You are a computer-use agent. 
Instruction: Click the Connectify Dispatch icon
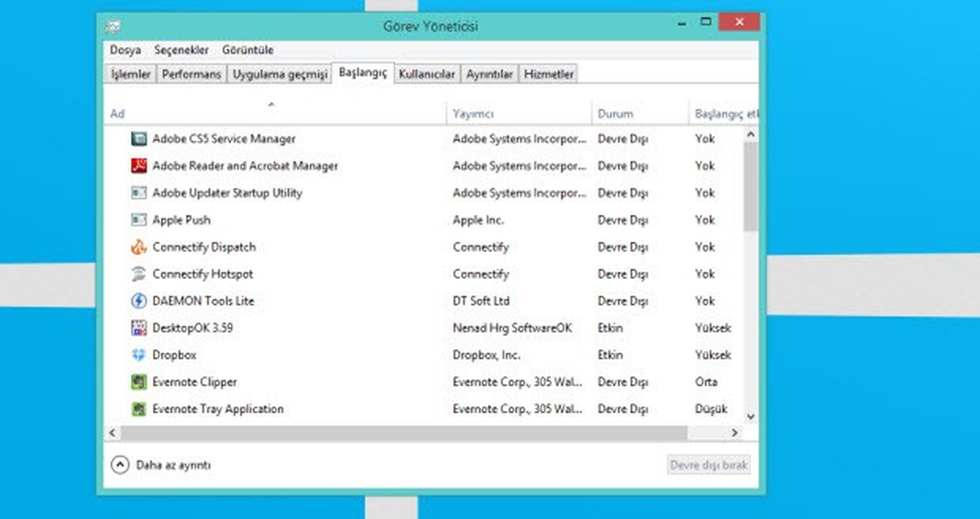[138, 247]
